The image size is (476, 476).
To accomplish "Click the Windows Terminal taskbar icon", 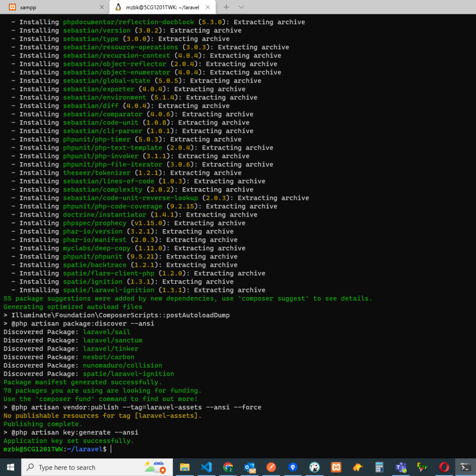I will click(465, 467).
